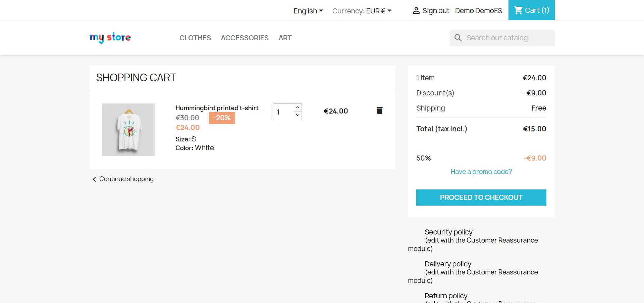Focus the Search our catalog field
This screenshot has height=303, width=644.
(506, 38)
